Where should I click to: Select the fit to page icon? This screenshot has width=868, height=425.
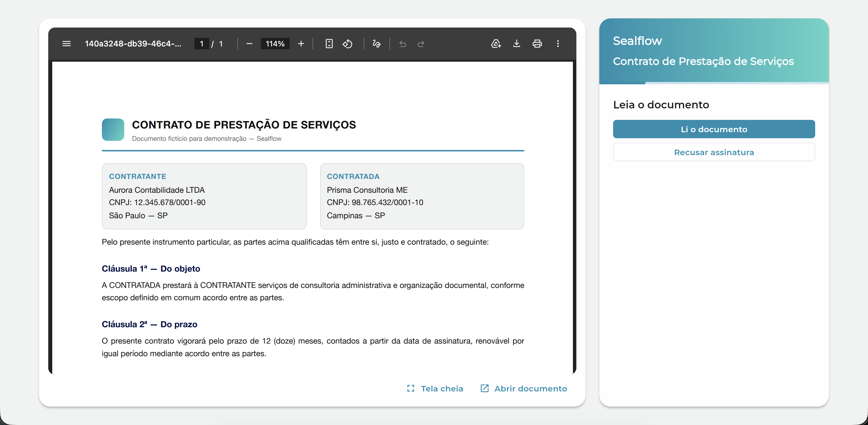tap(329, 44)
